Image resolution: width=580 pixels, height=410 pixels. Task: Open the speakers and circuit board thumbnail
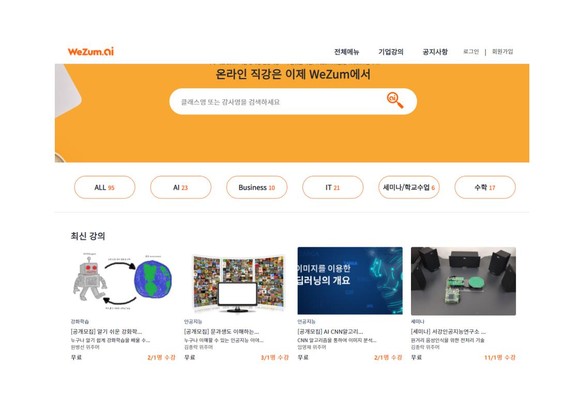tap(463, 281)
